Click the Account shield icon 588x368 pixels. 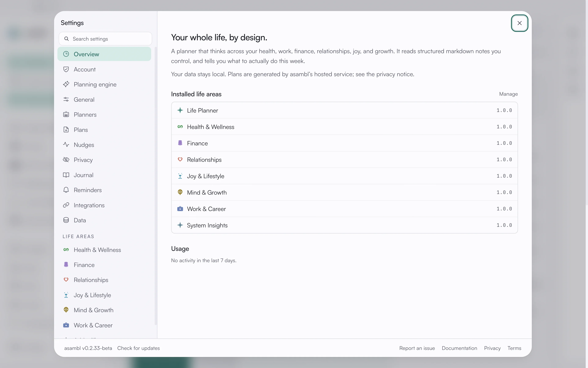(66, 69)
